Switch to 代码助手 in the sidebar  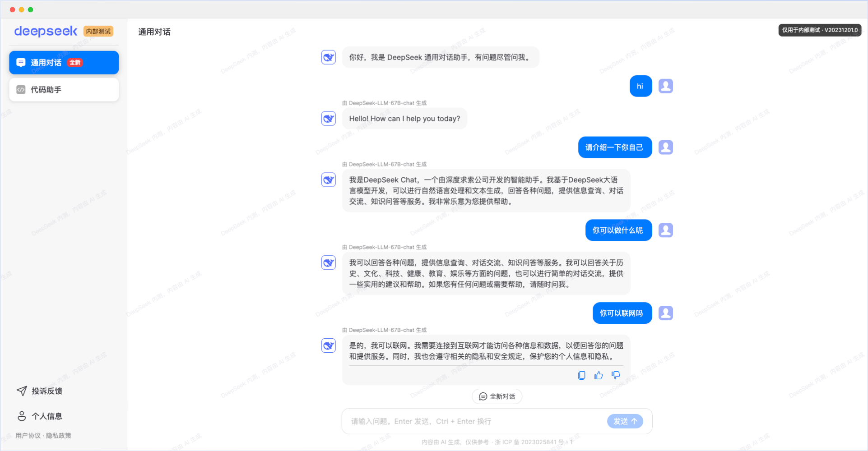click(45, 89)
